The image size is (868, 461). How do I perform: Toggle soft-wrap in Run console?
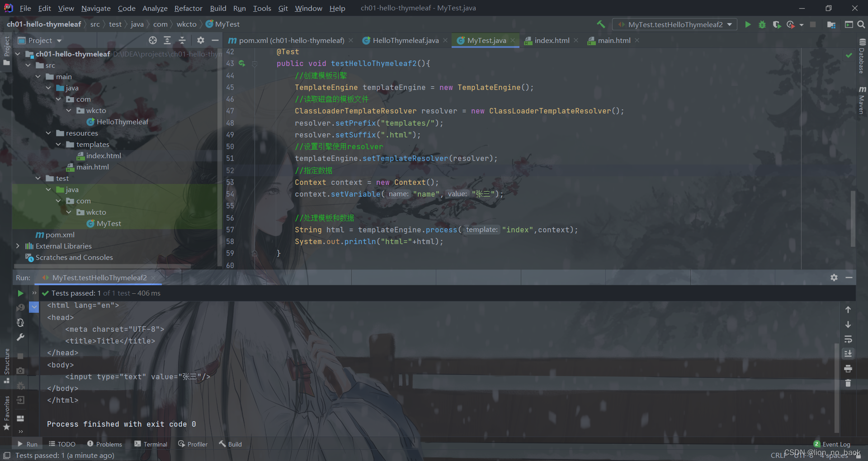coord(848,339)
